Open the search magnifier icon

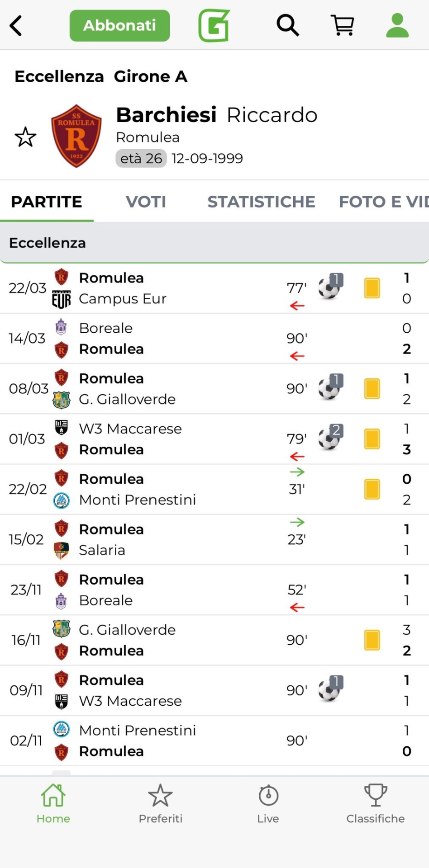(x=288, y=25)
